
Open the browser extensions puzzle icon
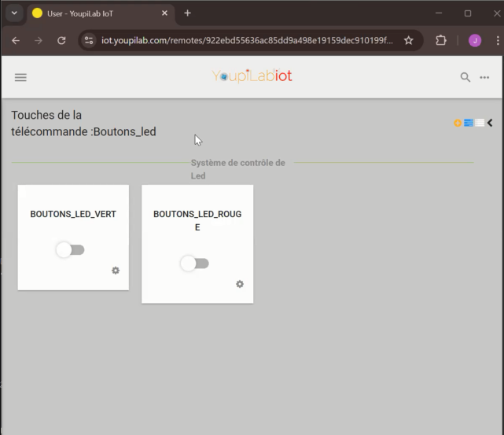pyautogui.click(x=441, y=40)
